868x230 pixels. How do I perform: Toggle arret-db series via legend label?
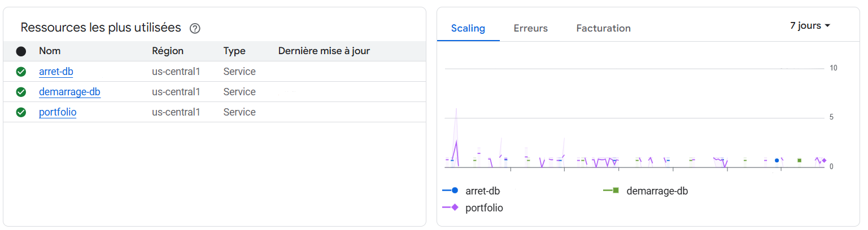482,191
